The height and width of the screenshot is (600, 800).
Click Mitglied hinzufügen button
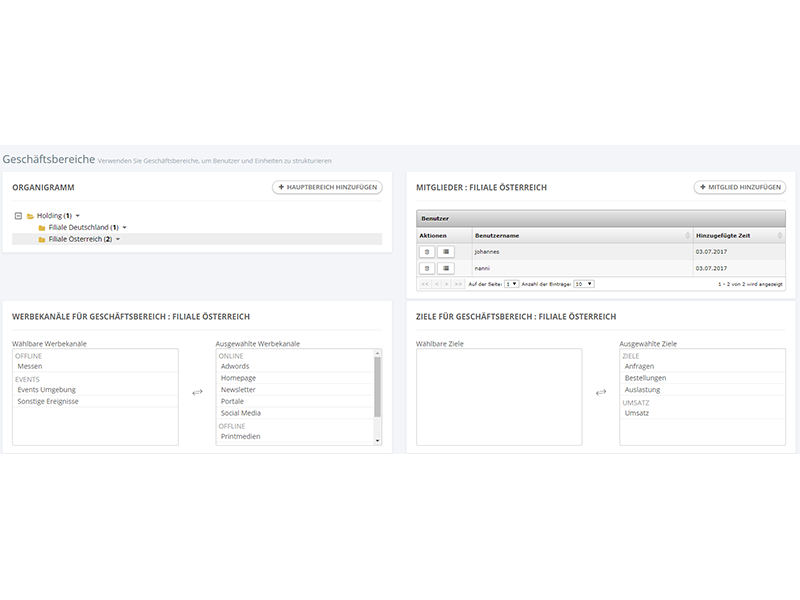point(740,187)
